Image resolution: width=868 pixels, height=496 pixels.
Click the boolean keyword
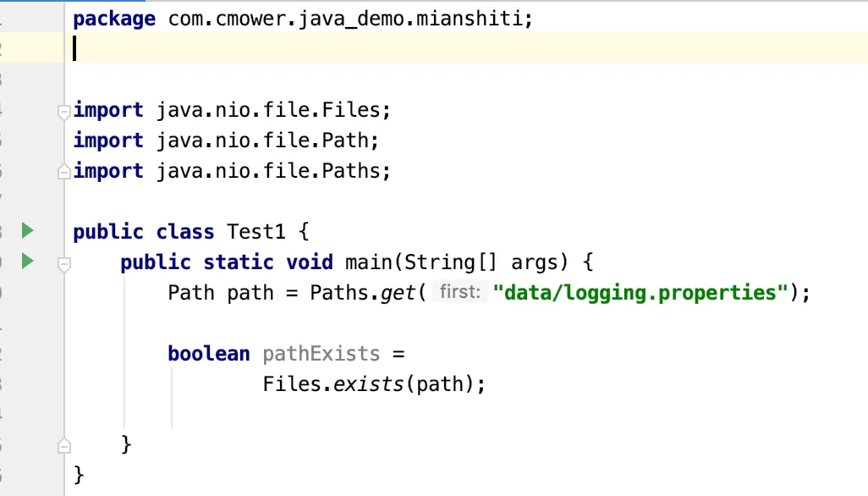(209, 353)
